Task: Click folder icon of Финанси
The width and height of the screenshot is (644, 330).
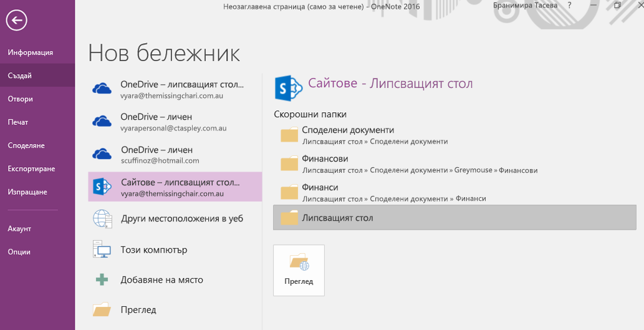Action: click(289, 192)
